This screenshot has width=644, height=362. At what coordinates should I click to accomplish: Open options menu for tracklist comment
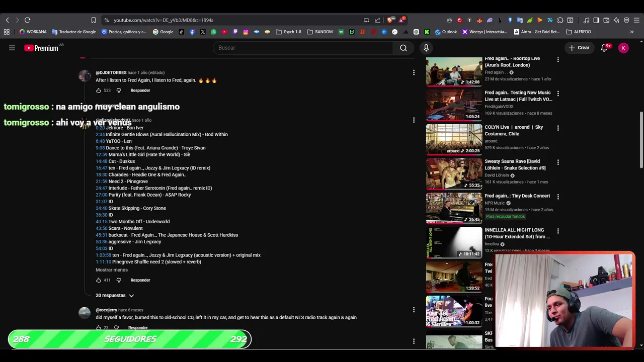pos(414,120)
